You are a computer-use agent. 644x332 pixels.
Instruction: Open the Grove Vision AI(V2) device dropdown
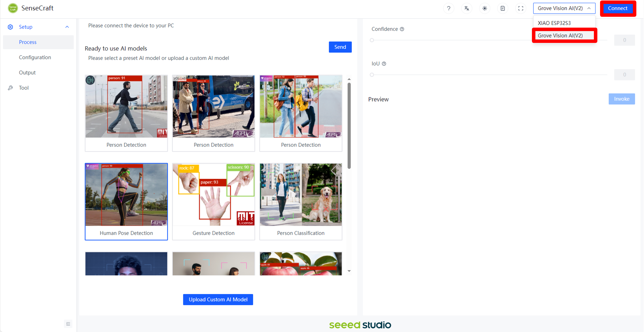[564, 8]
